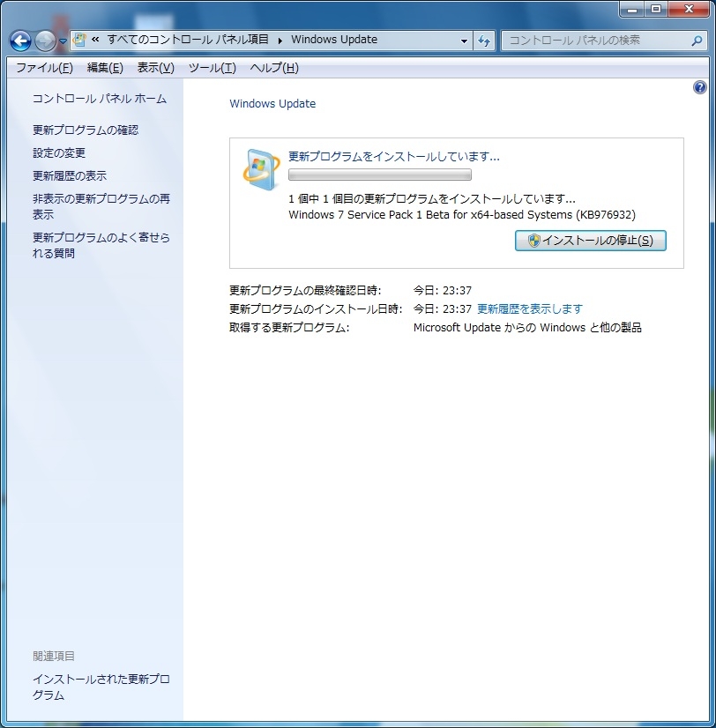716x728 pixels.
Task: Click 非表示の更新プログラムの再表示 link
Action: click(x=101, y=206)
